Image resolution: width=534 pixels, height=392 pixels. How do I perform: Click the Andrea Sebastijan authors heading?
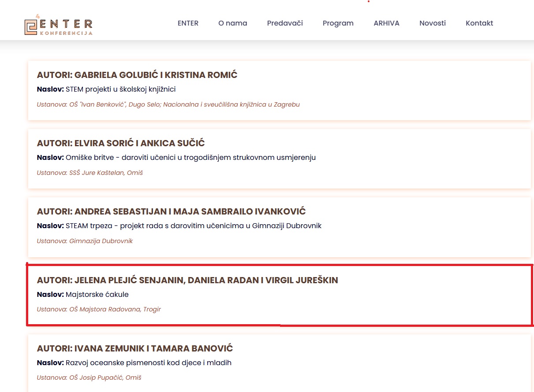(171, 211)
